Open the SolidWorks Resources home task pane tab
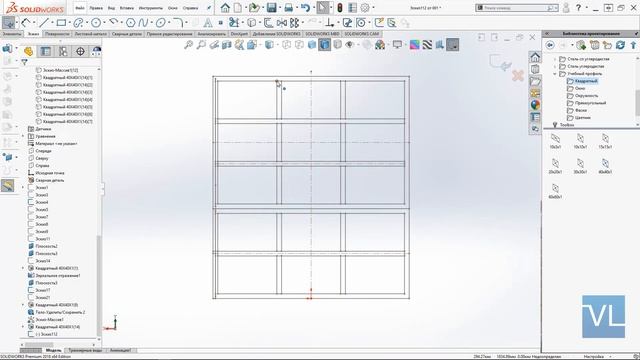Screen dimensions: 640x360 535,57
